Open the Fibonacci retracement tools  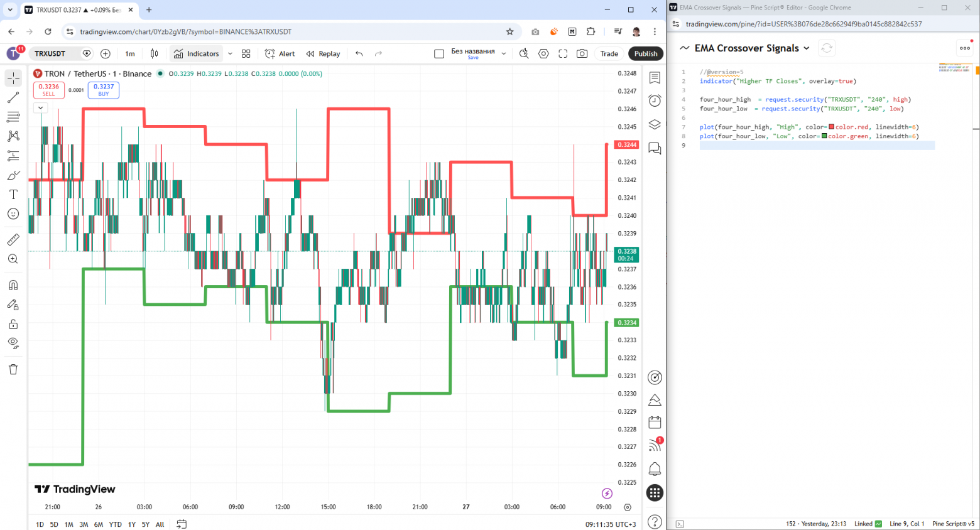click(x=13, y=117)
